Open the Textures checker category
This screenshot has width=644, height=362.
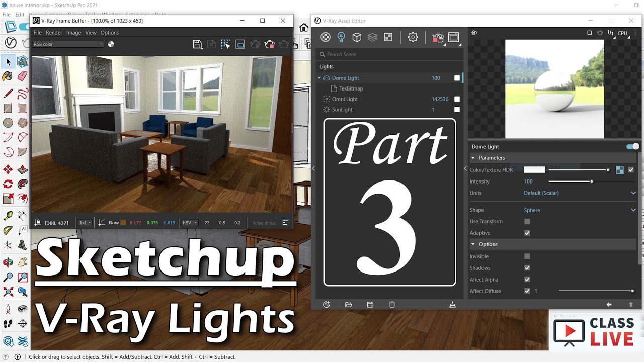[388, 37]
